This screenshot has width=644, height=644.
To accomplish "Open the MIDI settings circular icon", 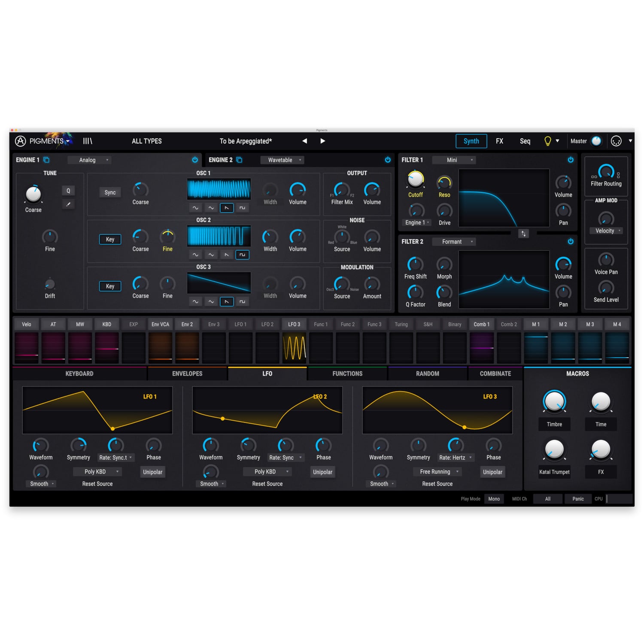I will [616, 141].
